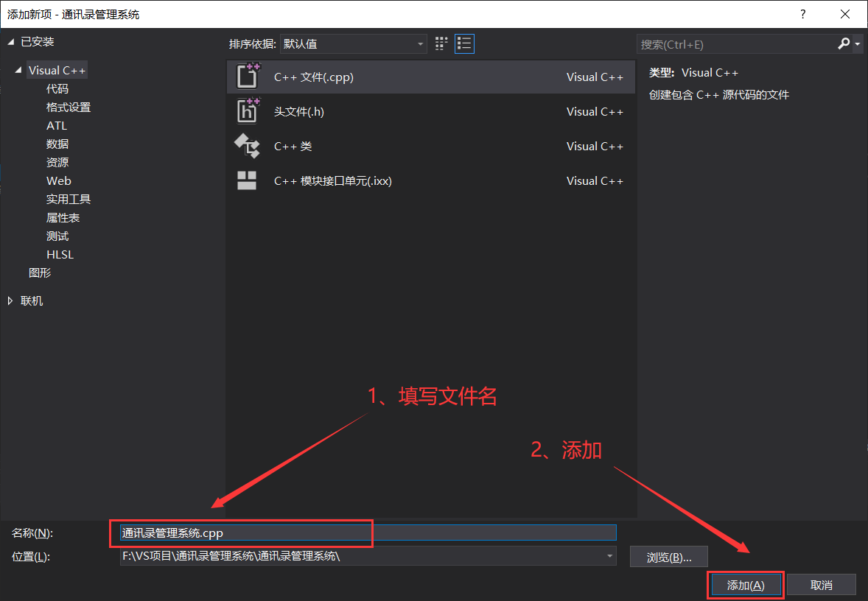
Task: Open the search box dropdown arrow
Action: pyautogui.click(x=856, y=44)
